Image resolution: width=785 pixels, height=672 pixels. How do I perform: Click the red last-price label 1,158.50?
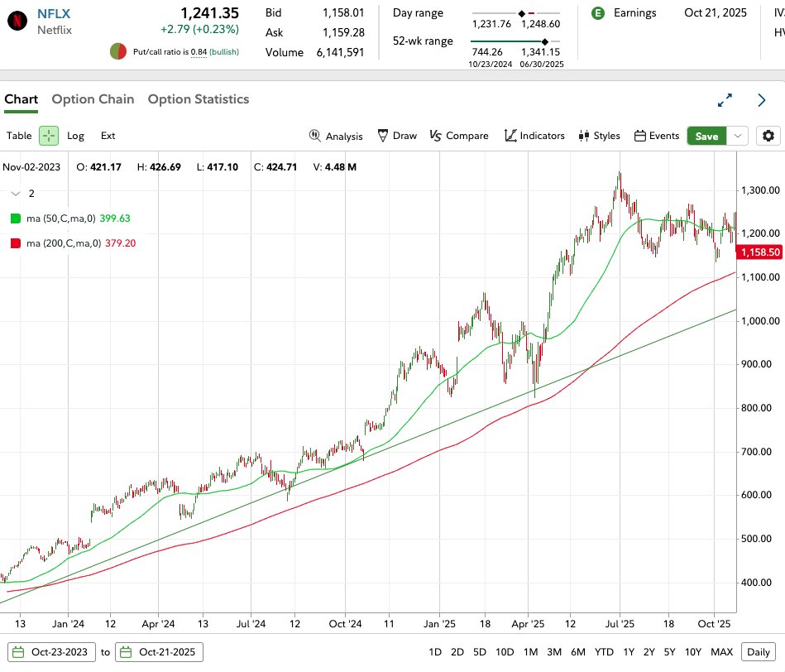(759, 252)
